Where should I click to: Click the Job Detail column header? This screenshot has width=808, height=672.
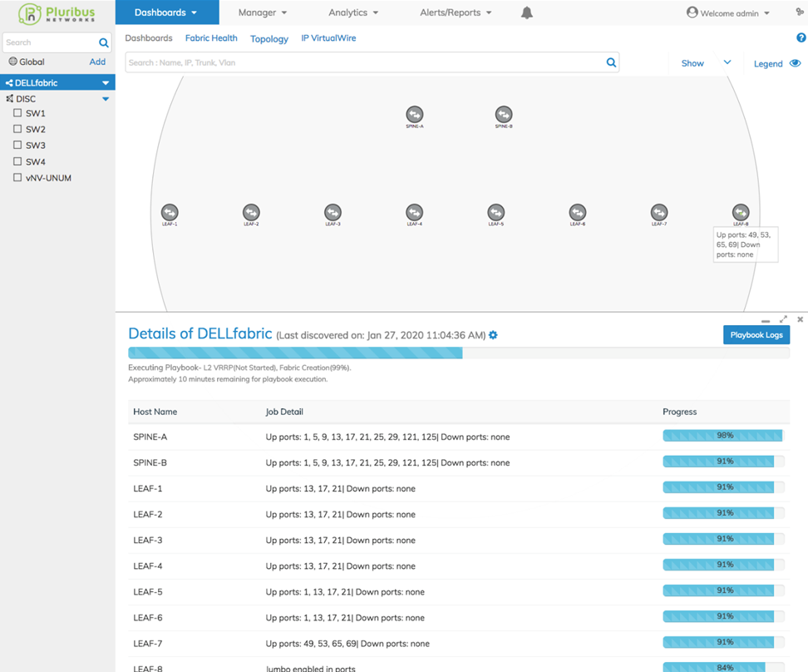284,412
